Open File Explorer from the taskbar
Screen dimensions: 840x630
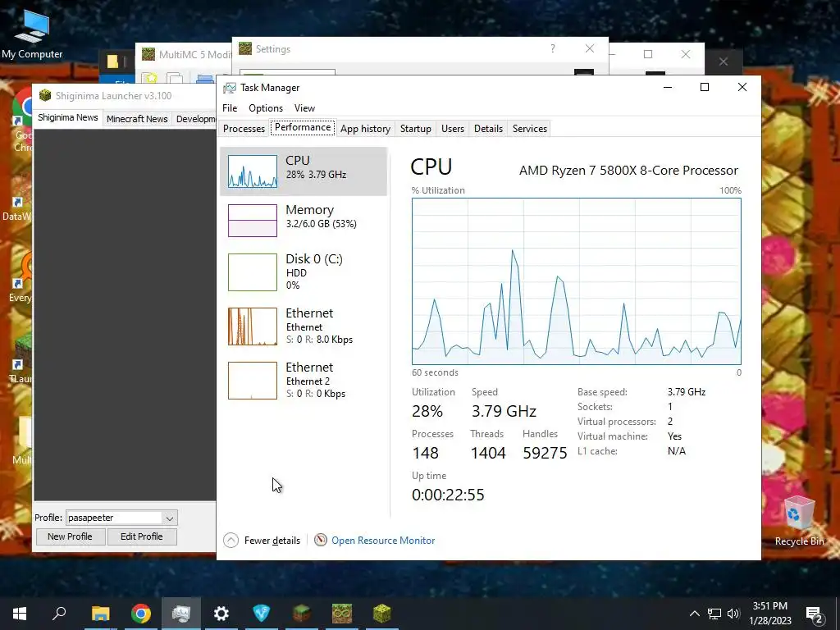(100, 614)
